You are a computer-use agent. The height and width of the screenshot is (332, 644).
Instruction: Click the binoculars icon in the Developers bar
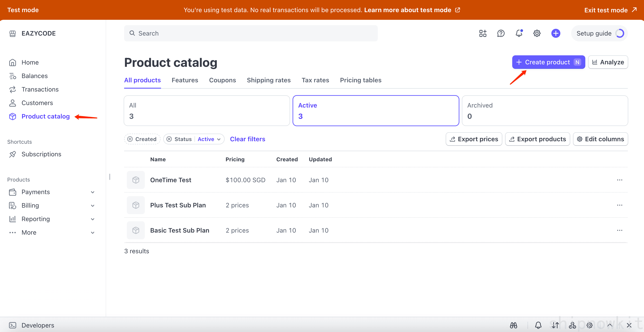[x=514, y=325]
